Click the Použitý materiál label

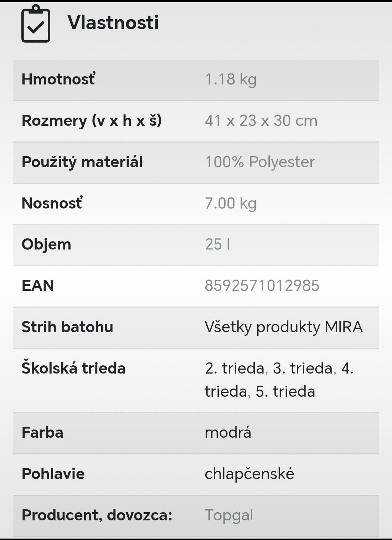pos(82,162)
